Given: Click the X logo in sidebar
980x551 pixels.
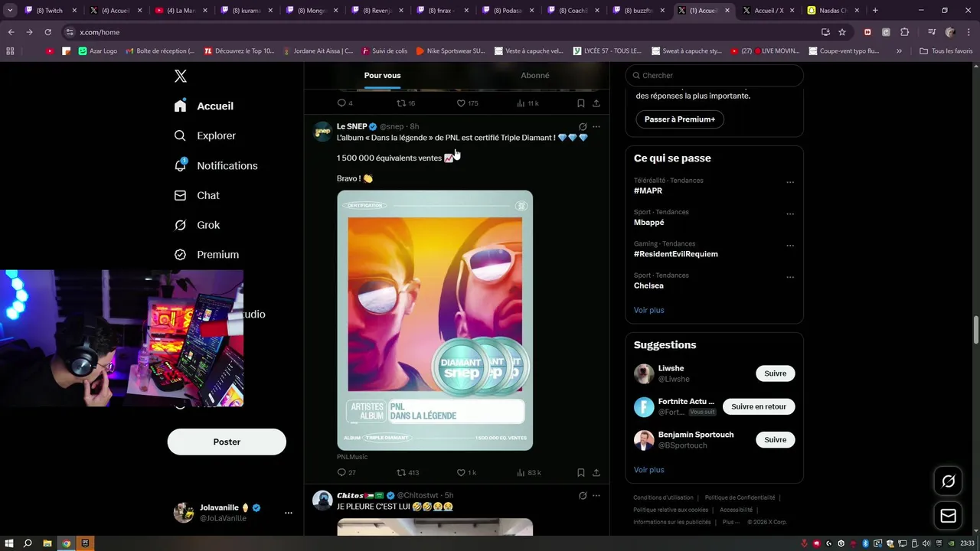Looking at the screenshot, I should 181,76.
